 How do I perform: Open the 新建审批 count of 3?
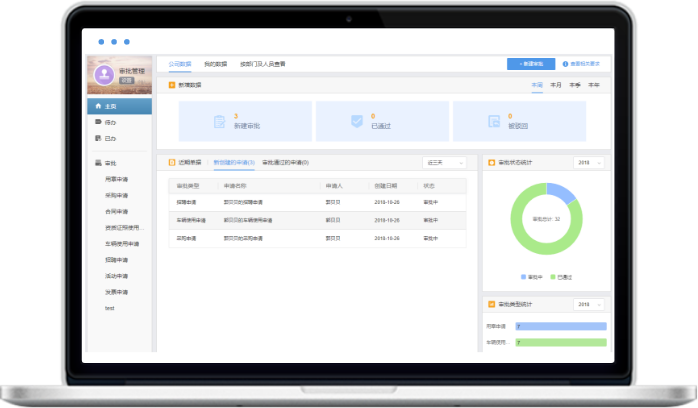pos(236,116)
